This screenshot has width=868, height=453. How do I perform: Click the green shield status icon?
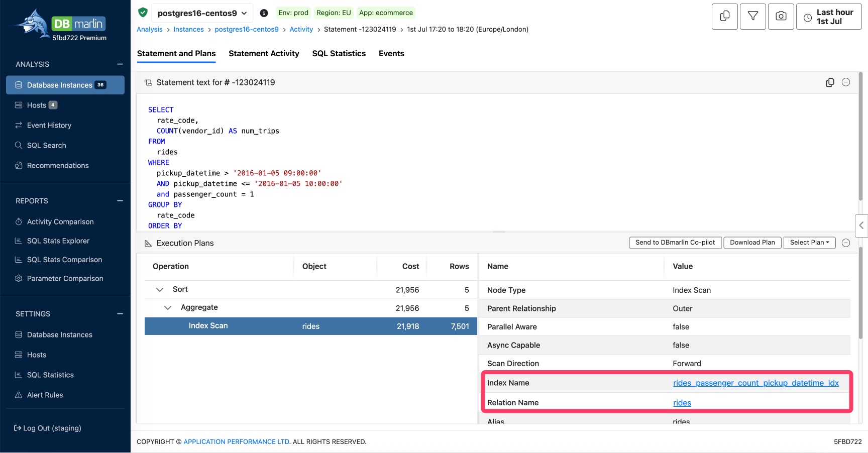(143, 13)
